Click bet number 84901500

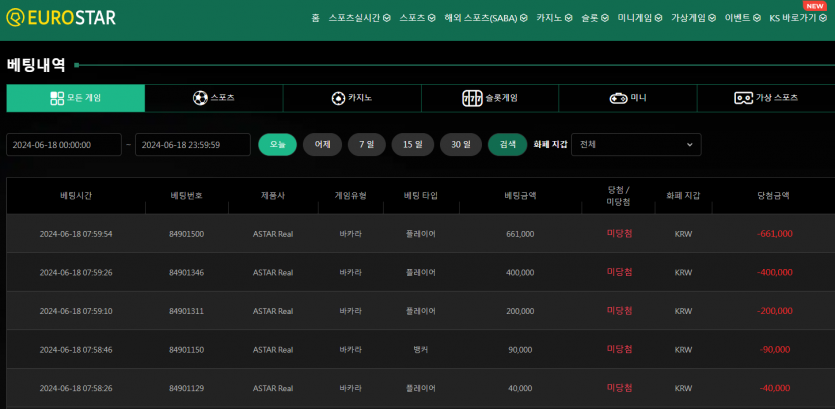[x=186, y=234]
